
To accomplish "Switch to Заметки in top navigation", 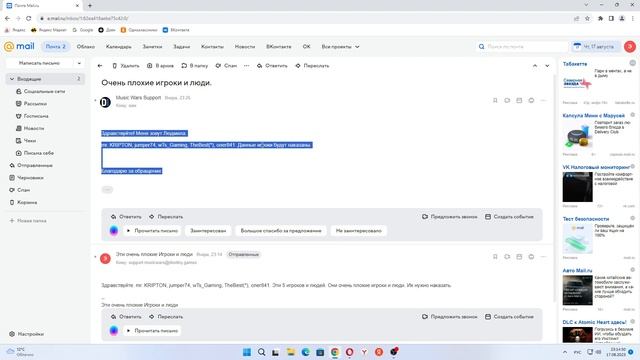I will 152,47.
